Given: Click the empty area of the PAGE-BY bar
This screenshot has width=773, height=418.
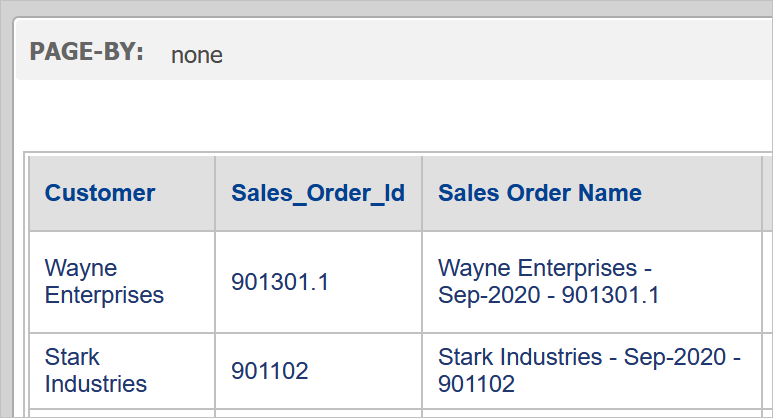Looking at the screenshot, I should [x=493, y=51].
